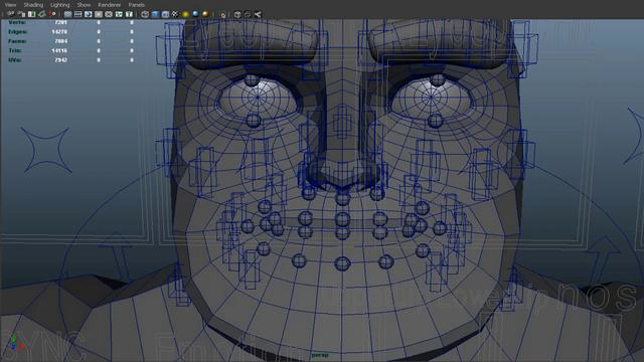Toggle the Film Gate icon
This screenshot has width=644, height=362.
(x=78, y=14)
